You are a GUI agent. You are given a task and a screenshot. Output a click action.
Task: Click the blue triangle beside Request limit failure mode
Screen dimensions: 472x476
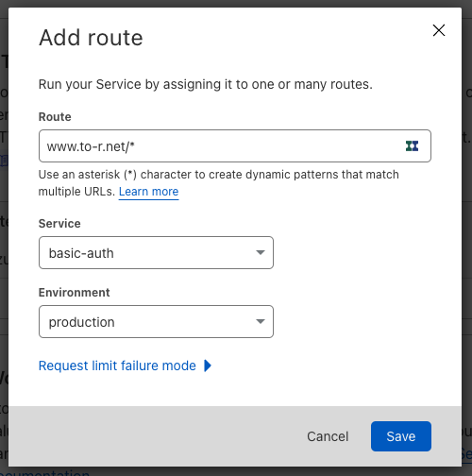pos(208,365)
